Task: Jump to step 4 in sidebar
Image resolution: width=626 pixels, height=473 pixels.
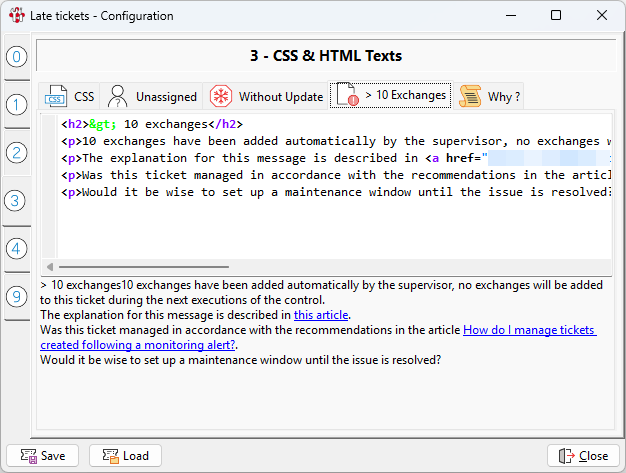Action: 16,248
